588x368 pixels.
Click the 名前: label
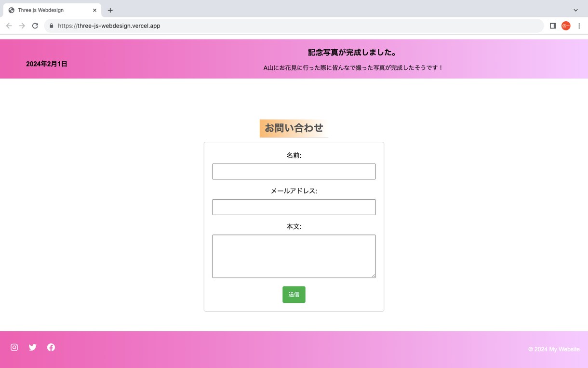[294, 155]
